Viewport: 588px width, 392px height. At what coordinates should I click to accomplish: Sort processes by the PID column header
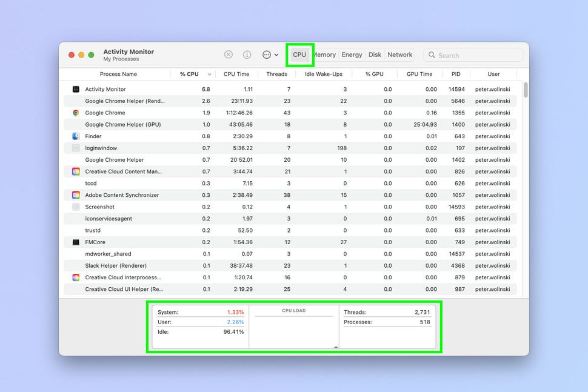(x=456, y=73)
